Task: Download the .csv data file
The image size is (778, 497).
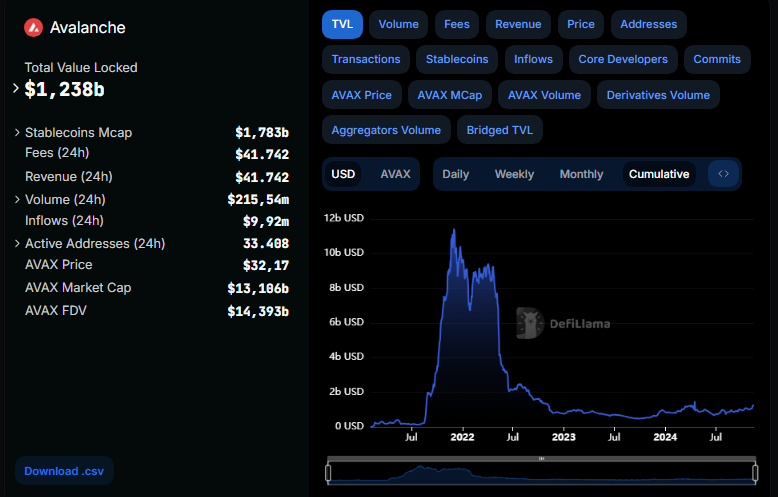Action: click(65, 471)
